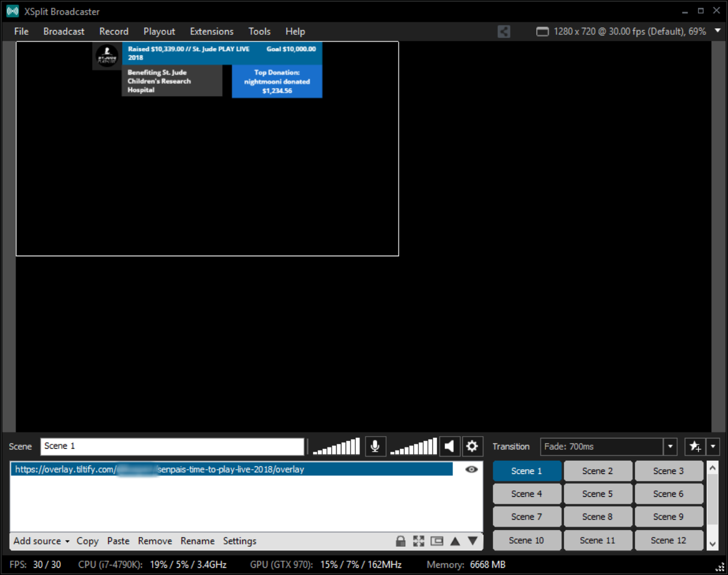Switch to Scene 7
The width and height of the screenshot is (728, 575).
pos(527,517)
